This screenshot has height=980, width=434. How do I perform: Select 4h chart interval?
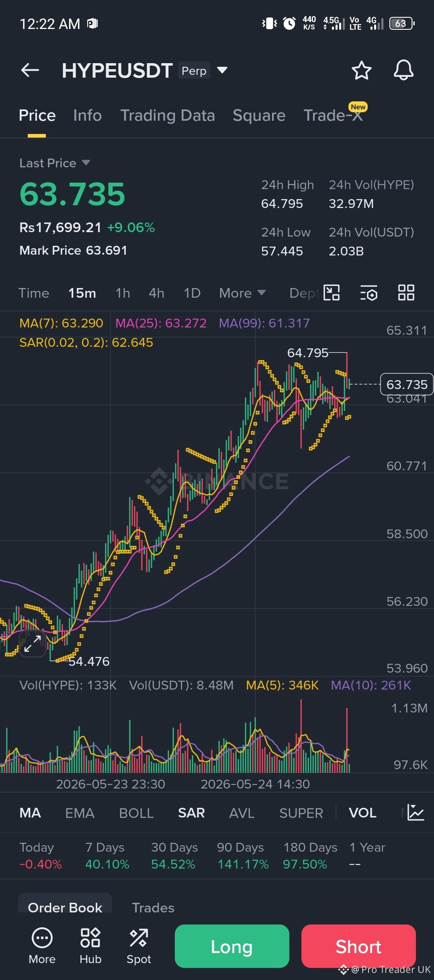pos(156,293)
